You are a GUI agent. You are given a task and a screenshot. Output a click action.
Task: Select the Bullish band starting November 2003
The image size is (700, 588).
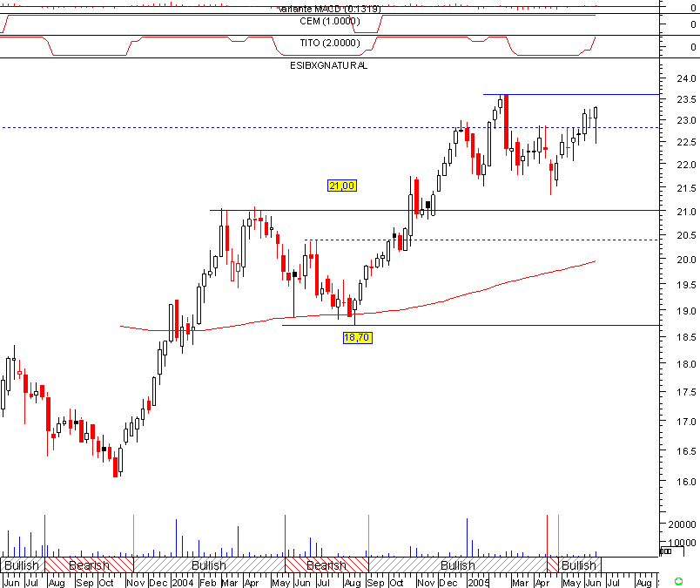point(209,564)
